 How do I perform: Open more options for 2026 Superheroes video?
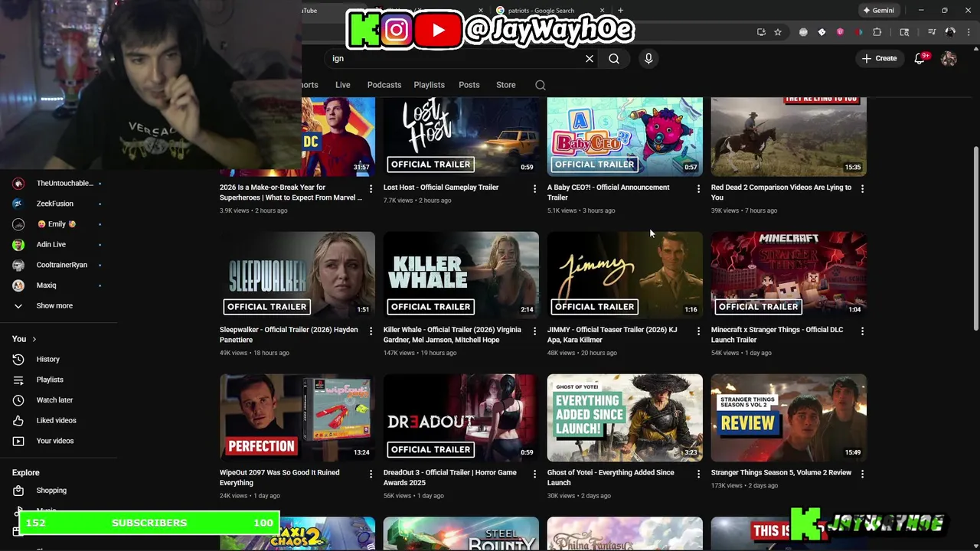(371, 188)
